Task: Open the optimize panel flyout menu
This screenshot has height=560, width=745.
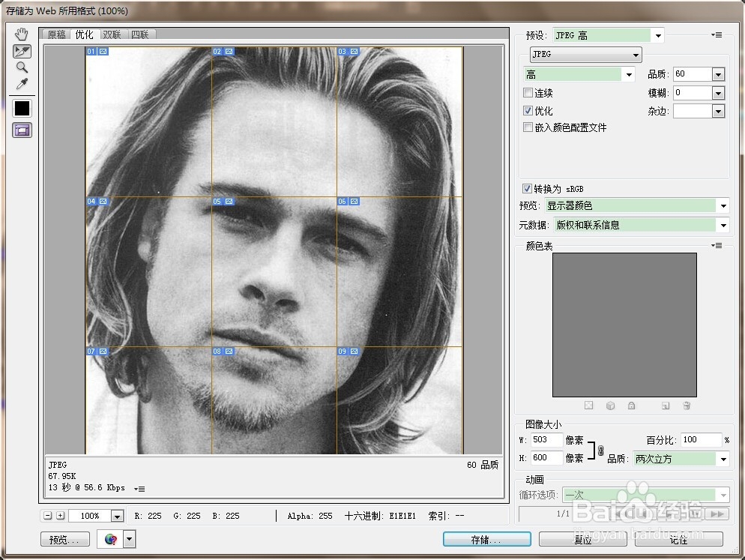Action: tap(717, 34)
